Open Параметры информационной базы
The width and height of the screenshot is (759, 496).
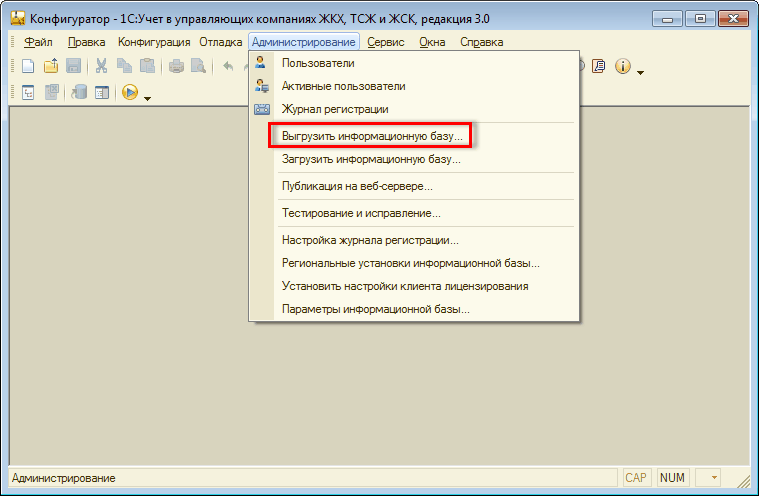click(x=414, y=309)
